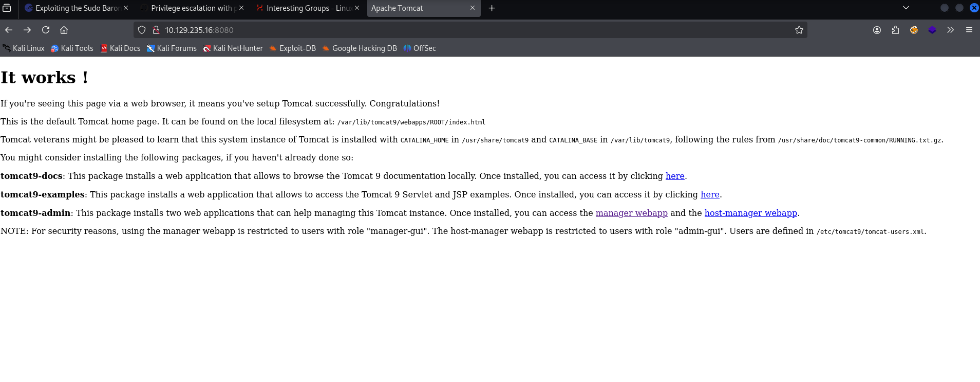980x382 pixels.
Task: Go to the browser Home page
Action: click(x=64, y=30)
